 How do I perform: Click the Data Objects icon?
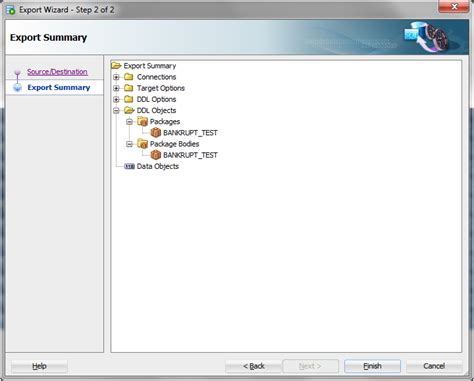129,166
